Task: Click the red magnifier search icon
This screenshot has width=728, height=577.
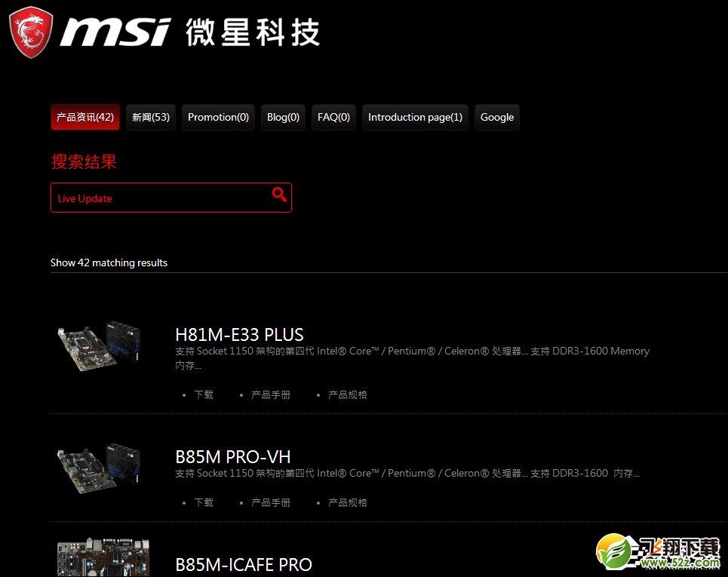Action: click(x=279, y=195)
